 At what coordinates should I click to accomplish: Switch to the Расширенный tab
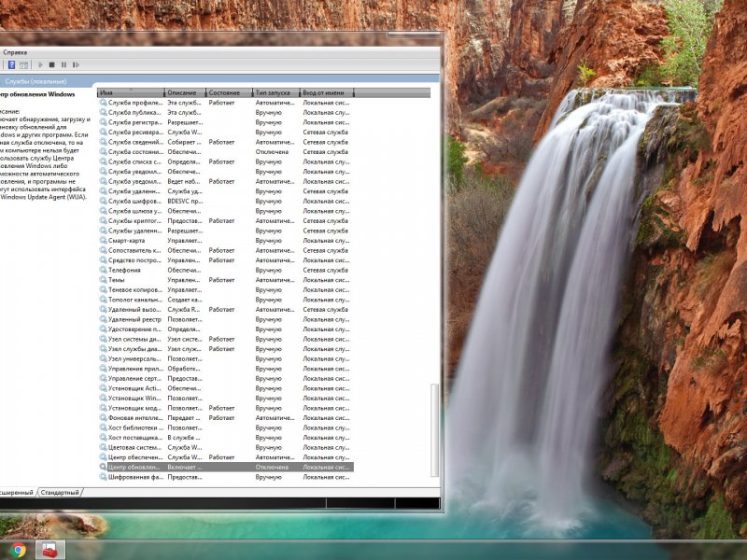pos(17,493)
